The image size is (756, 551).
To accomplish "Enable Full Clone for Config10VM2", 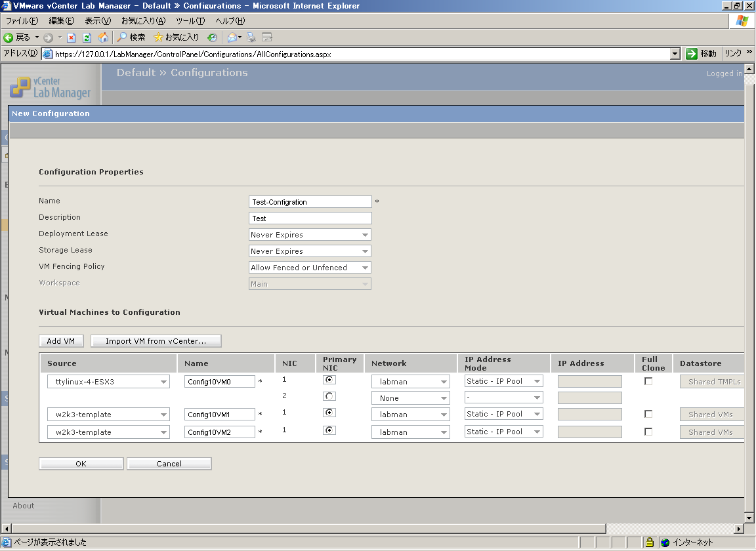I will pyautogui.click(x=648, y=432).
